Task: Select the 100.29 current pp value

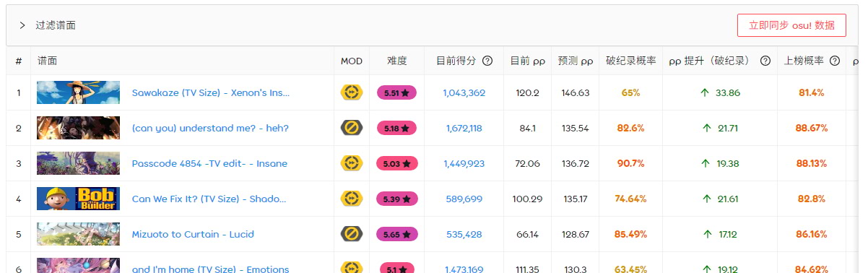Action: point(528,199)
